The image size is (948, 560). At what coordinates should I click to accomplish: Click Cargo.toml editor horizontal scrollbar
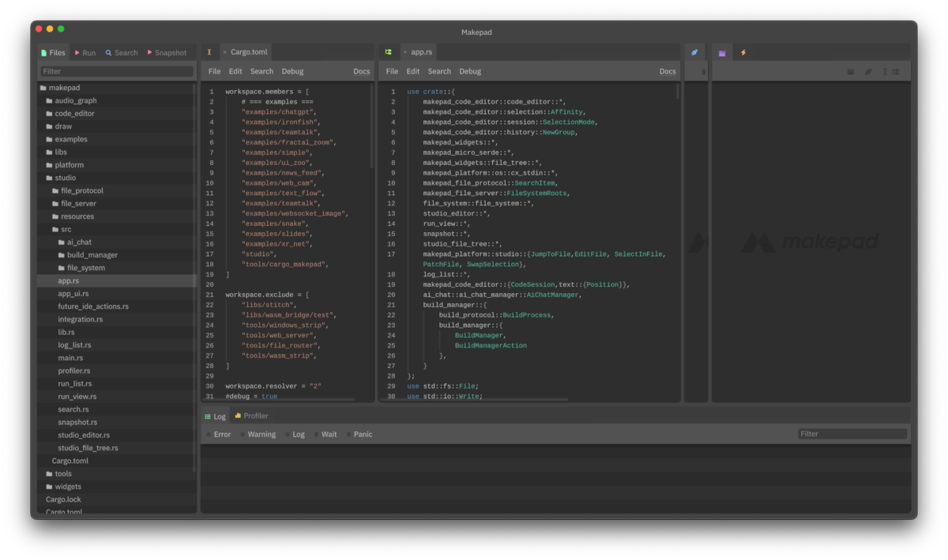coord(278,400)
